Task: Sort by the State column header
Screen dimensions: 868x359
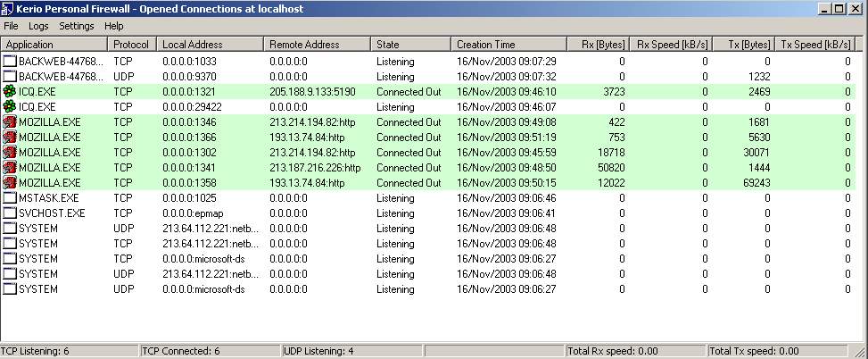Action: pos(410,45)
